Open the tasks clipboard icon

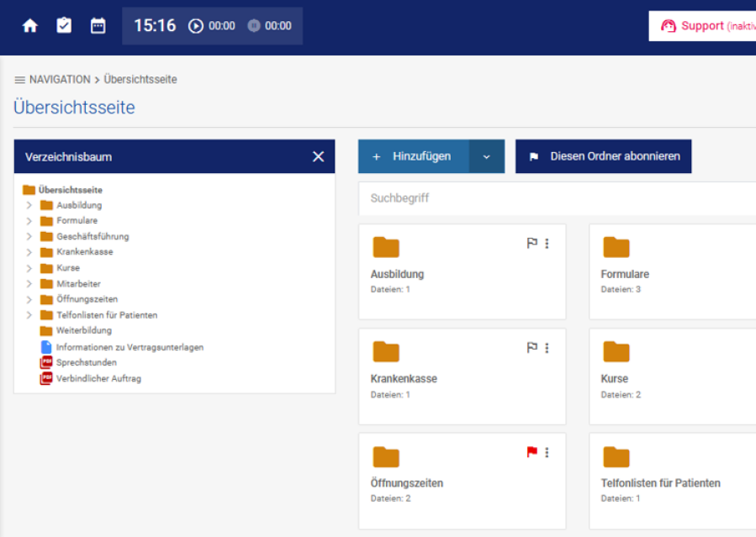pos(64,26)
